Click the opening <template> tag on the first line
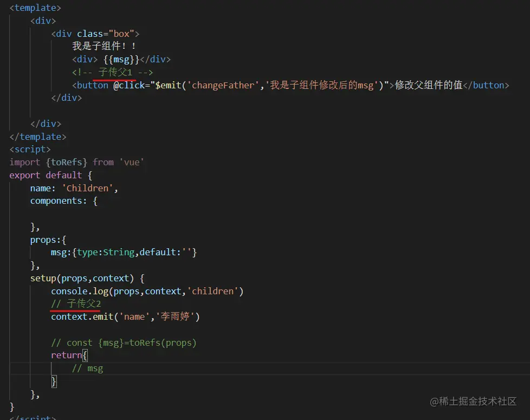 35,8
